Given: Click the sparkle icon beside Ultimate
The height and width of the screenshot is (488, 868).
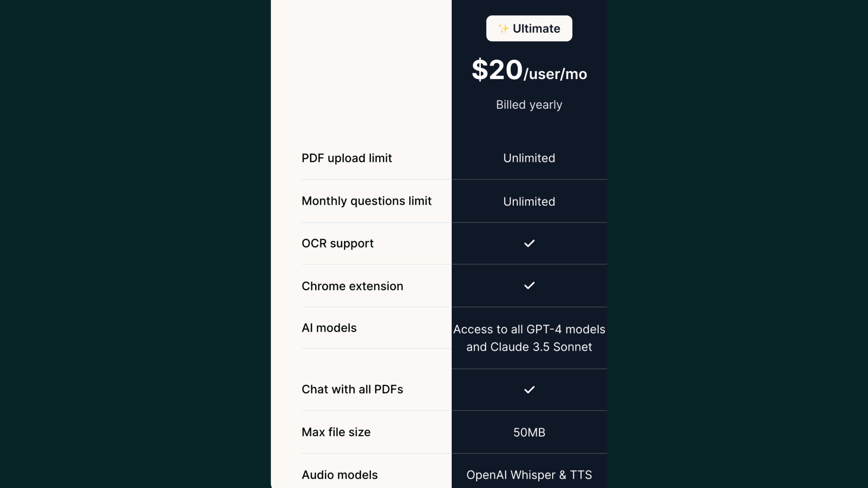Looking at the screenshot, I should pos(503,29).
